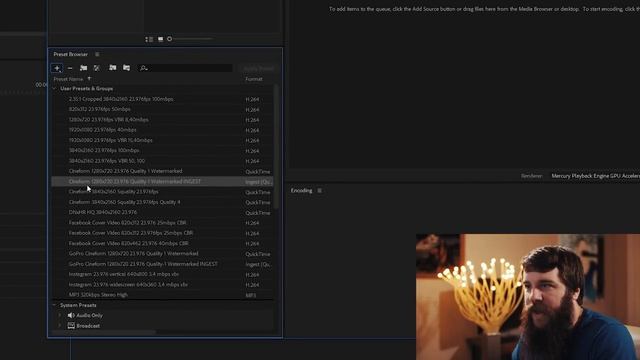This screenshot has width=640, height=360.
Task: Click the Apply Preset button
Action: [258, 68]
